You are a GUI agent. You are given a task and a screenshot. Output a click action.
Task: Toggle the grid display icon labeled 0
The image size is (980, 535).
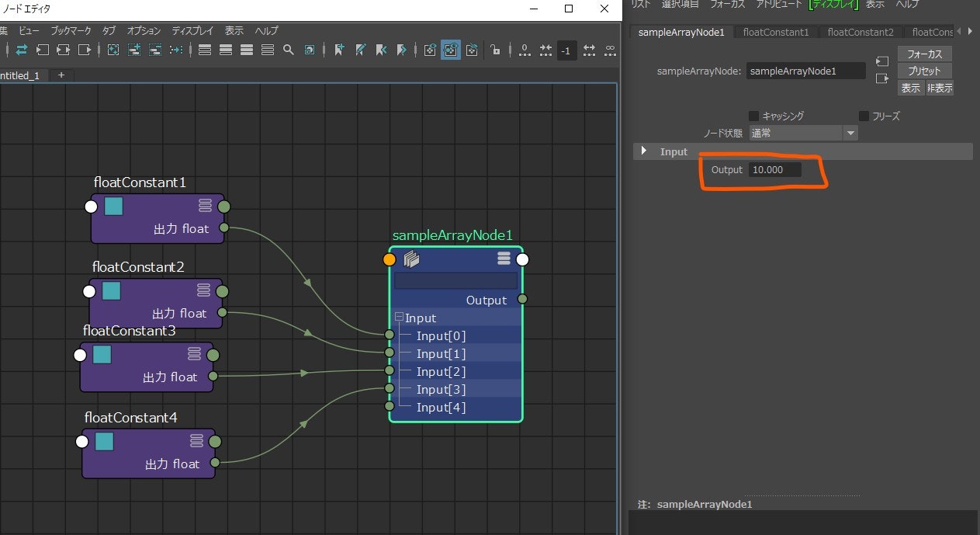point(525,50)
